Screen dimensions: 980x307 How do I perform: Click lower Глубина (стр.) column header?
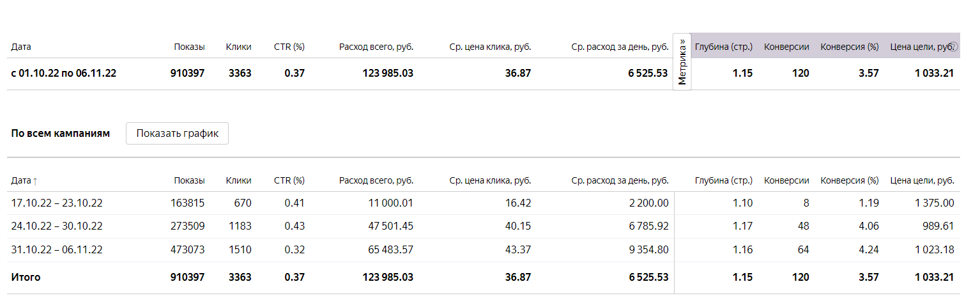[723, 180]
